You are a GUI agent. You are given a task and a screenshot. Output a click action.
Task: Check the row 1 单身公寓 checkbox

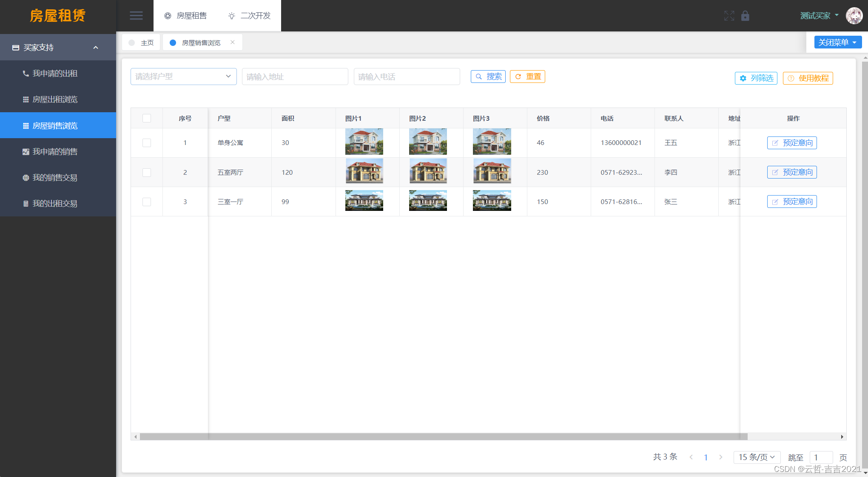[147, 143]
